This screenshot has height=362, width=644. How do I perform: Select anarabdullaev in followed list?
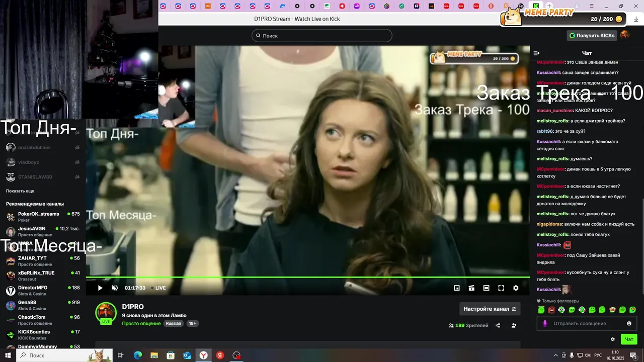43,147
